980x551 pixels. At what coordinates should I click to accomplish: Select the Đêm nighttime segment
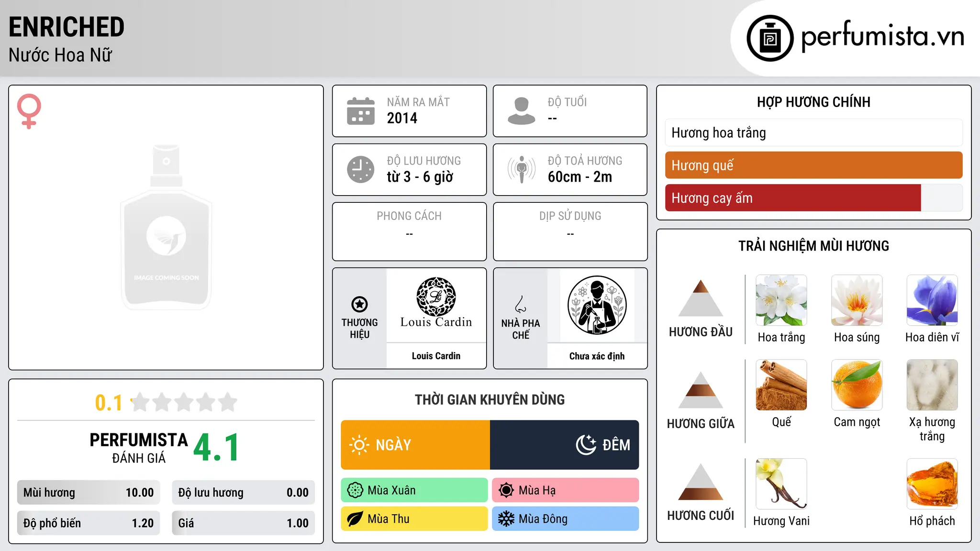click(565, 445)
